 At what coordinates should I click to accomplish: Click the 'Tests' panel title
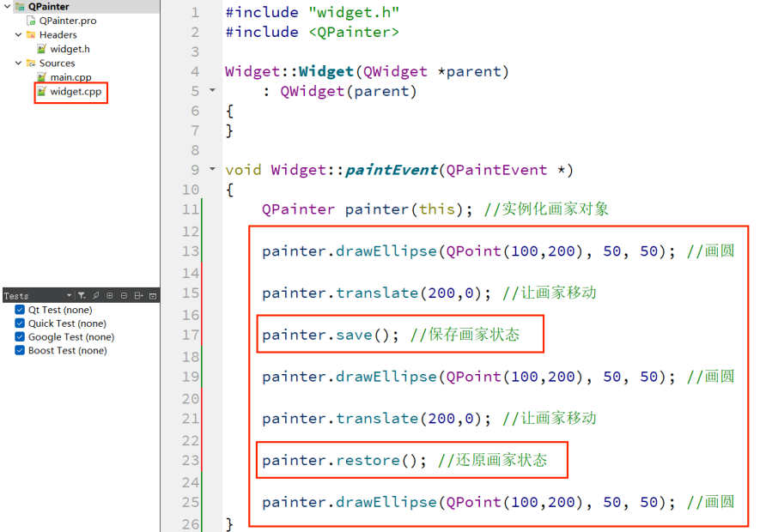pyautogui.click(x=16, y=296)
